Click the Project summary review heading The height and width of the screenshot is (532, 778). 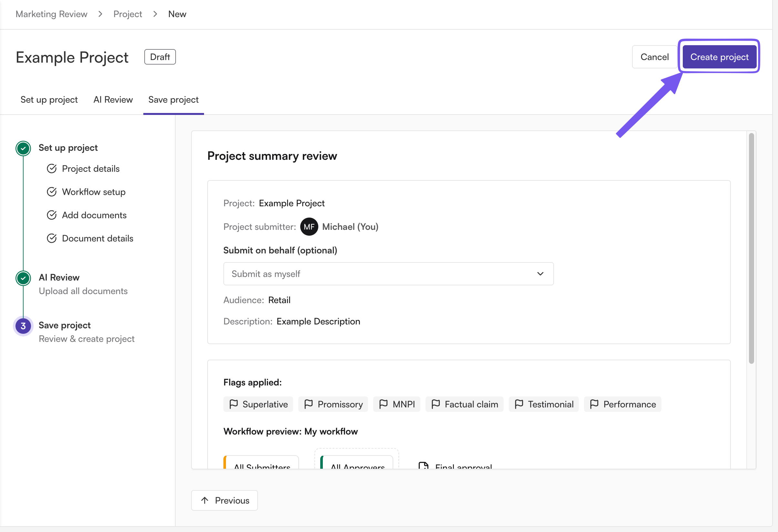point(272,156)
